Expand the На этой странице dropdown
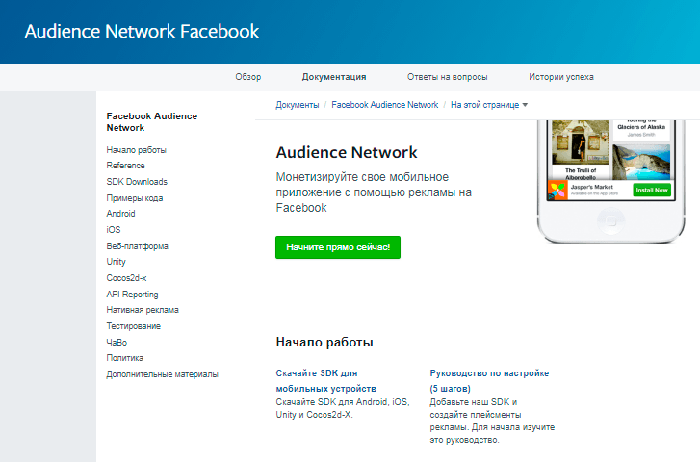The image size is (700, 462). click(489, 105)
